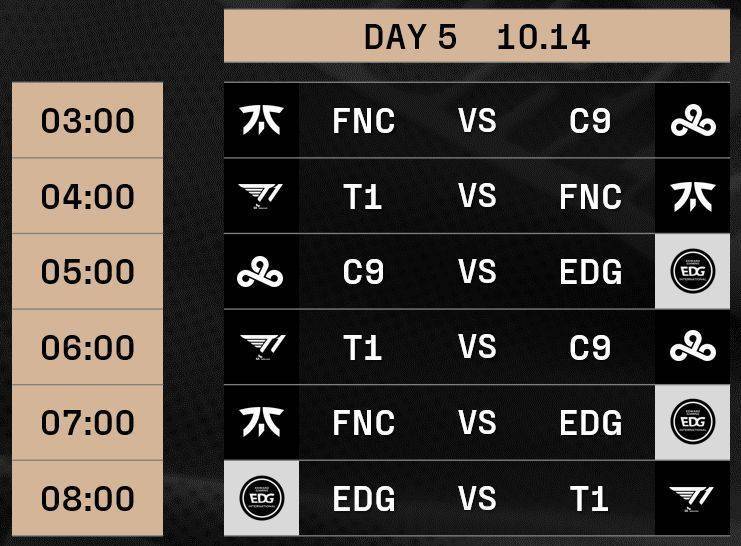Select the T1 logo in the 06:00 match
This screenshot has width=741, height=546.
263,347
